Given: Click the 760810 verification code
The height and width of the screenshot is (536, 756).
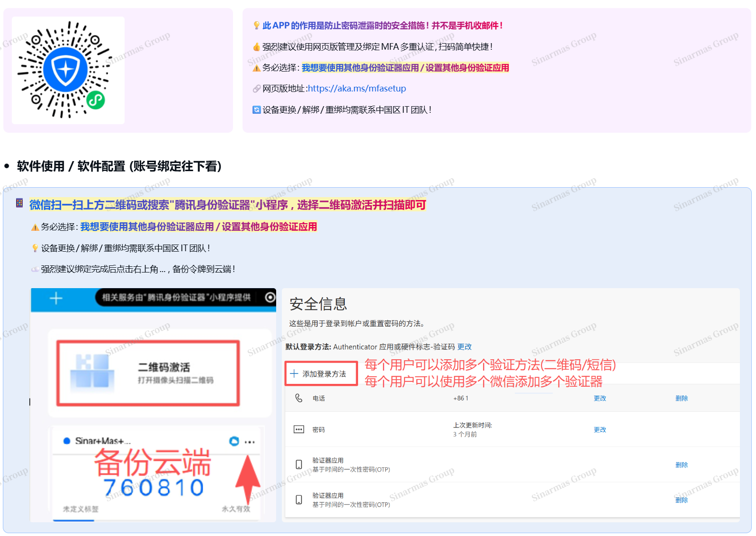Looking at the screenshot, I should click(x=153, y=487).
